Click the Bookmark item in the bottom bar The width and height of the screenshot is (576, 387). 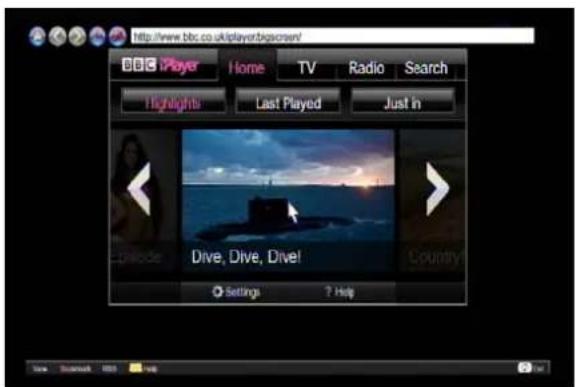pos(76,369)
